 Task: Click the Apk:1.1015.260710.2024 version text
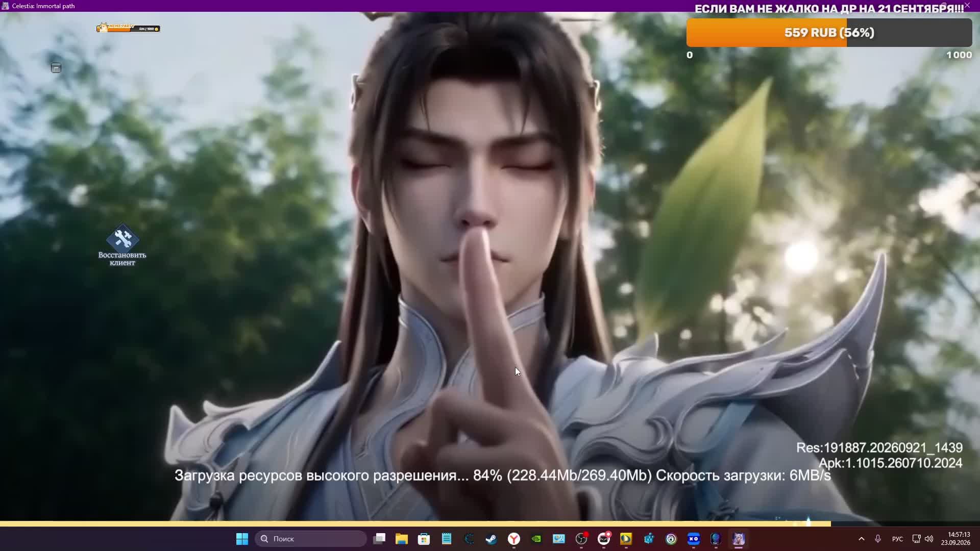click(891, 463)
